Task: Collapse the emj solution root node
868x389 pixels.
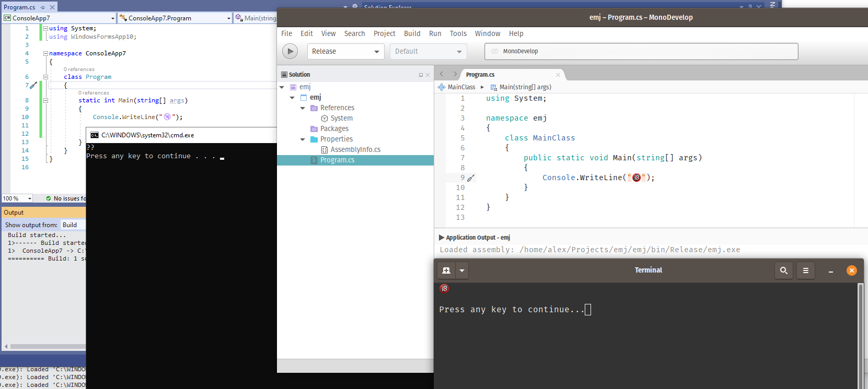Action: 282,87
